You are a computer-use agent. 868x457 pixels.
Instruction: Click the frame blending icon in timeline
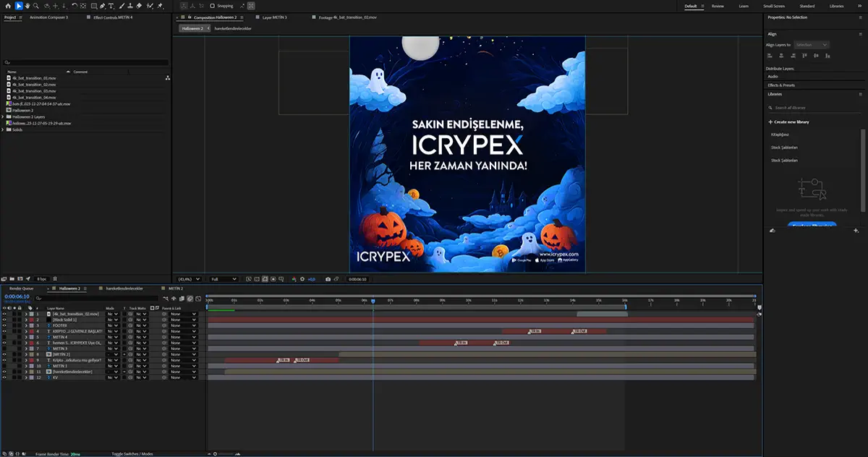pos(182,298)
